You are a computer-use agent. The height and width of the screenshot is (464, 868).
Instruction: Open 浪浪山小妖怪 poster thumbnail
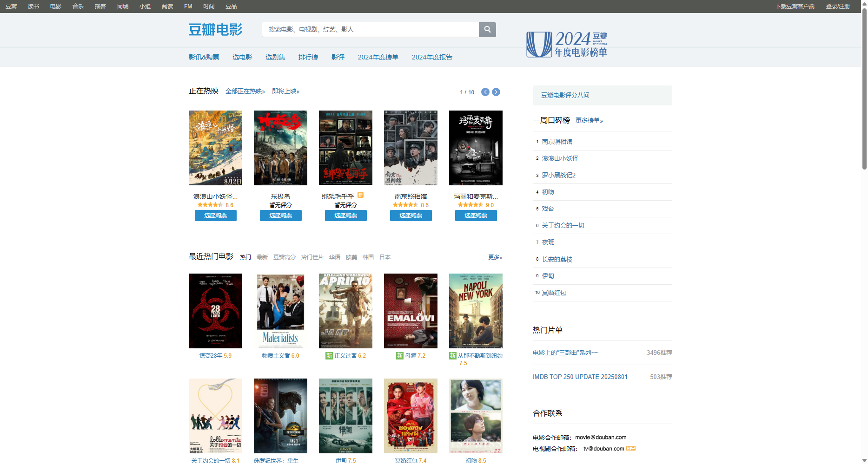tap(215, 148)
